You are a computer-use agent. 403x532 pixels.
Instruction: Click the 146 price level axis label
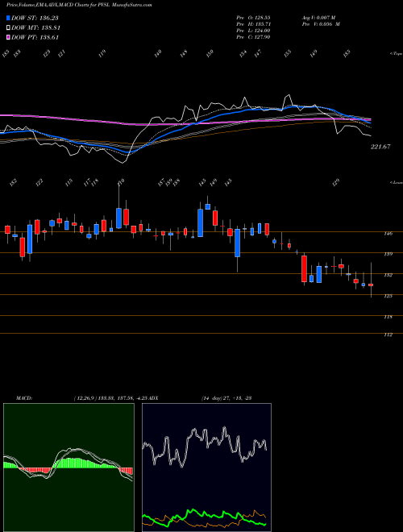pos(388,234)
